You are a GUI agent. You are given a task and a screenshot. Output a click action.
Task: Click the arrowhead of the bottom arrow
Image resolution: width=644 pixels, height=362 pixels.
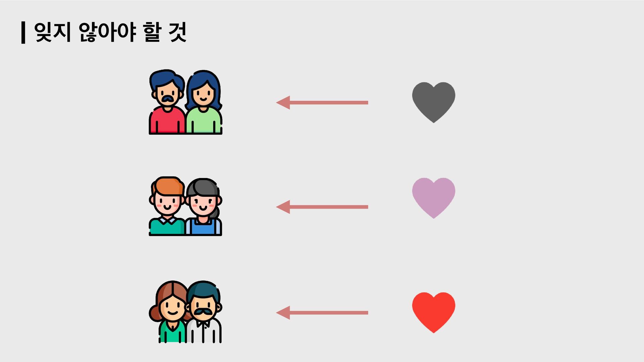click(x=283, y=313)
